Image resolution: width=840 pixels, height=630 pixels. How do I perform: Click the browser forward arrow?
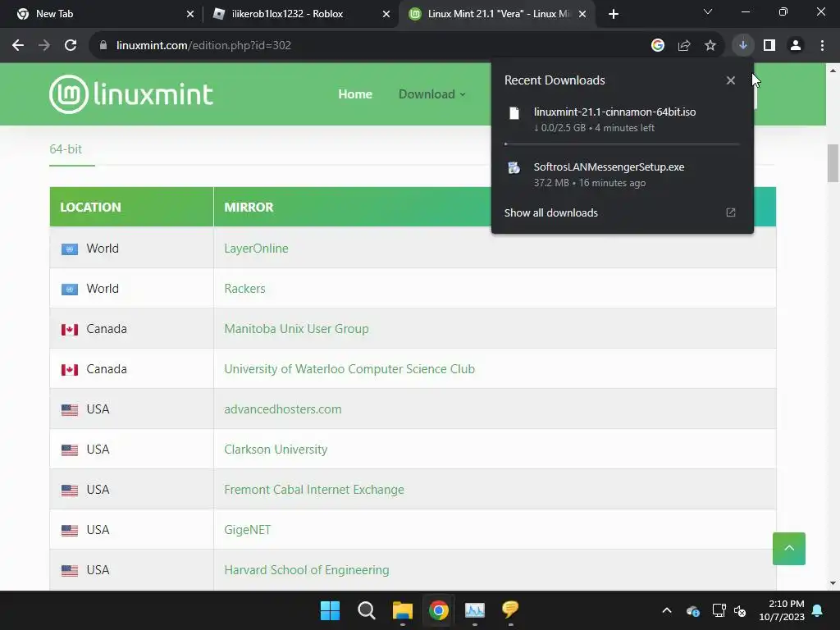click(44, 46)
